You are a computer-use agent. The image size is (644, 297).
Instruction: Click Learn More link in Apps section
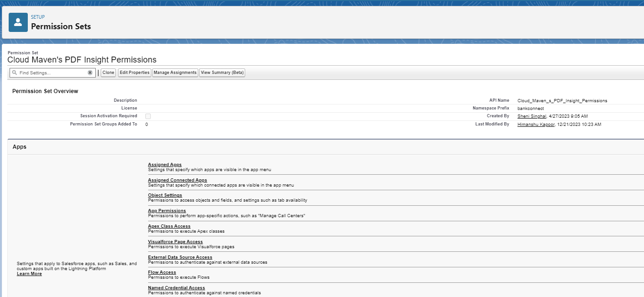tap(29, 274)
